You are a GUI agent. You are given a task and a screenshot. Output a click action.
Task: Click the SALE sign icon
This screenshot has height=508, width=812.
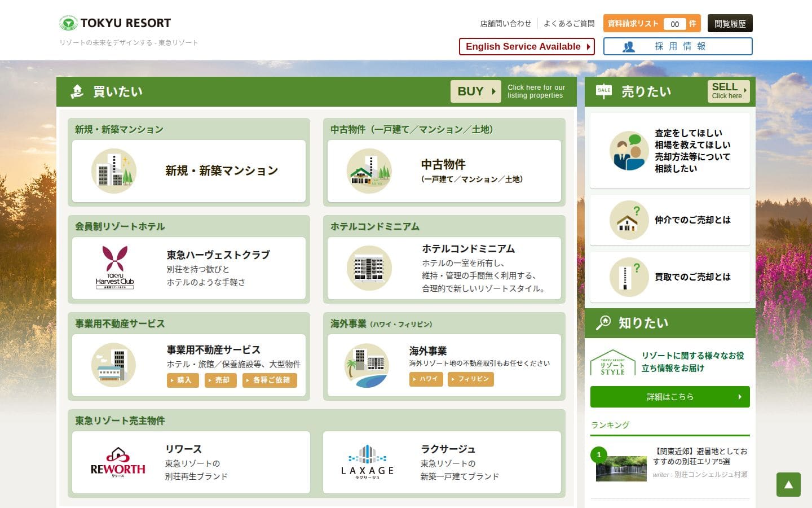click(604, 91)
